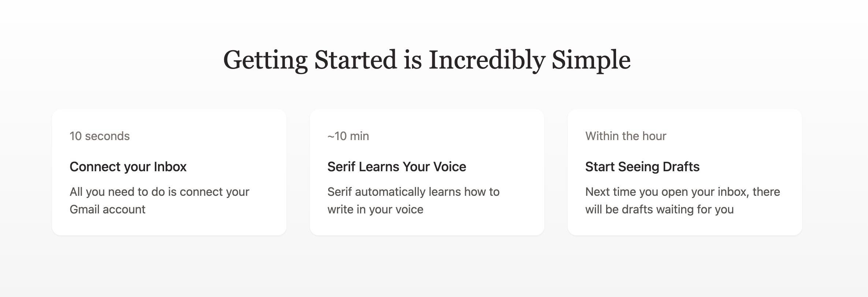Click the word "Getting" in the heading
The width and height of the screenshot is (868, 297).
(x=266, y=60)
